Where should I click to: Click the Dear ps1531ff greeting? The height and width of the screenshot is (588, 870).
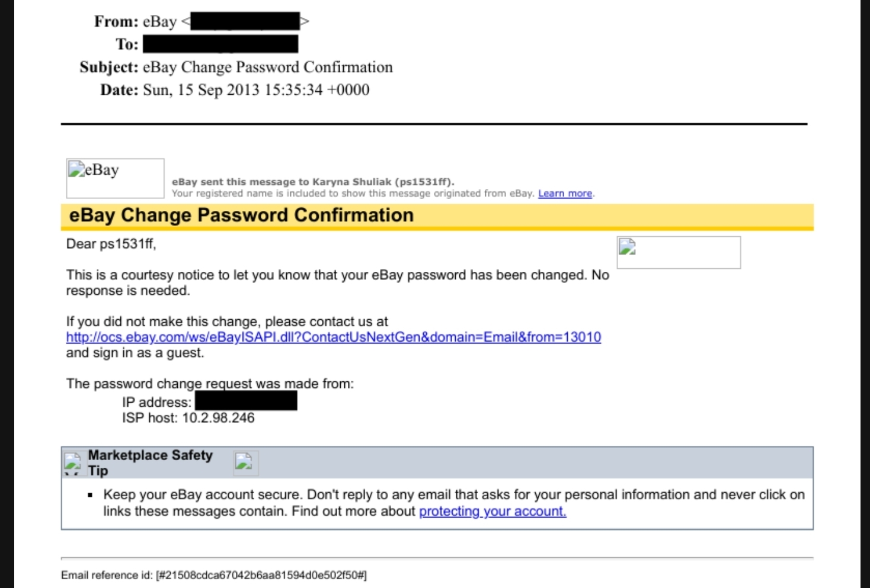click(x=111, y=244)
